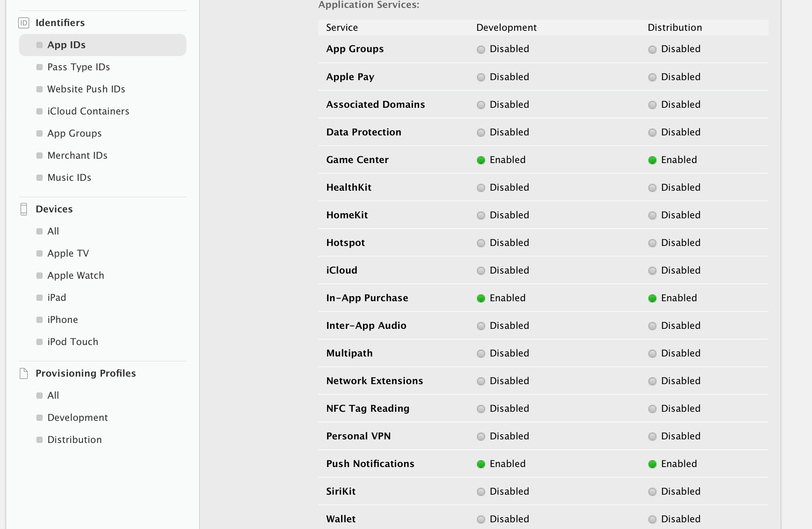Toggle the Development status dot for Wallet
Viewport: 812px width, 529px height.
(x=481, y=519)
